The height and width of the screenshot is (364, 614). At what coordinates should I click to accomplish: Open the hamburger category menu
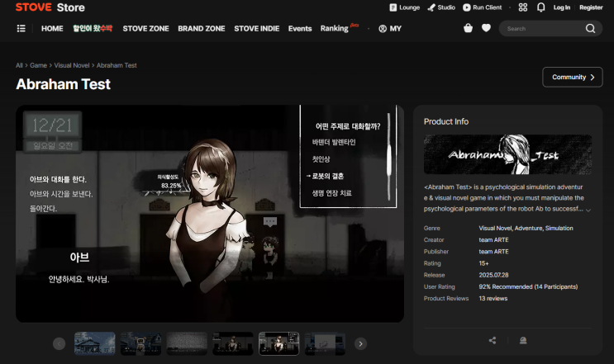[21, 29]
